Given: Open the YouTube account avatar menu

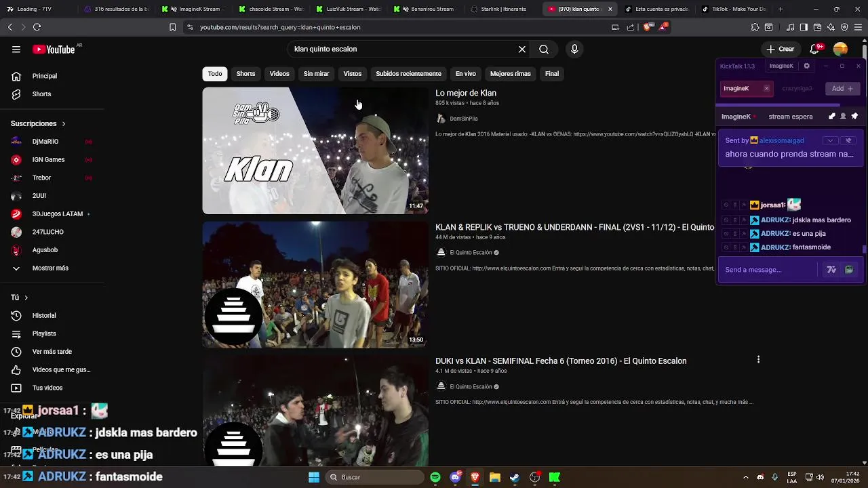Looking at the screenshot, I should click(x=840, y=49).
